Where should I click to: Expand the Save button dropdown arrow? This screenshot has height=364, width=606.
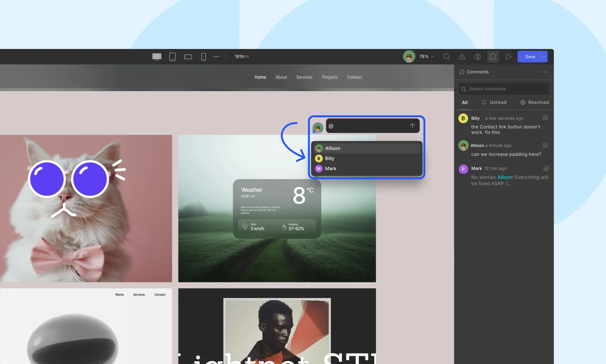[544, 56]
